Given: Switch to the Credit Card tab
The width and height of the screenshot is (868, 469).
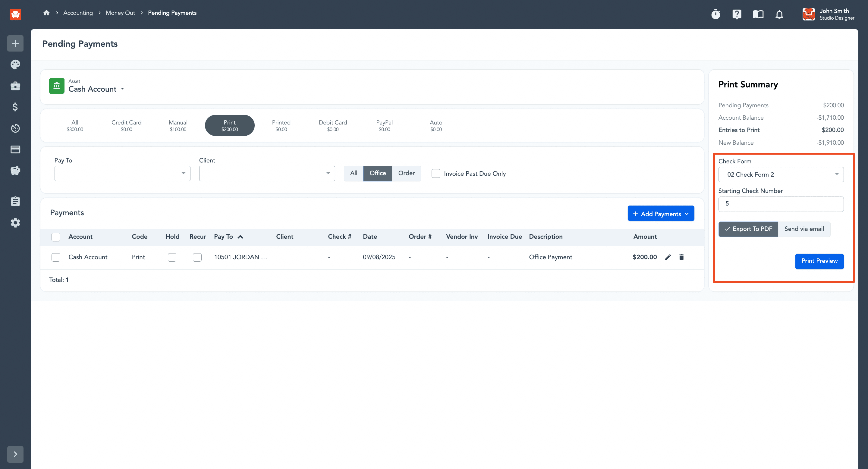Looking at the screenshot, I should [x=126, y=125].
